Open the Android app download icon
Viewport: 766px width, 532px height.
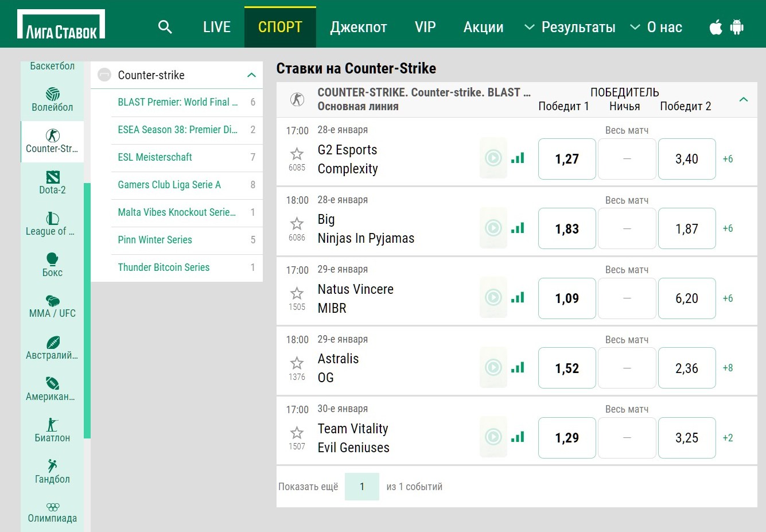pos(737,27)
